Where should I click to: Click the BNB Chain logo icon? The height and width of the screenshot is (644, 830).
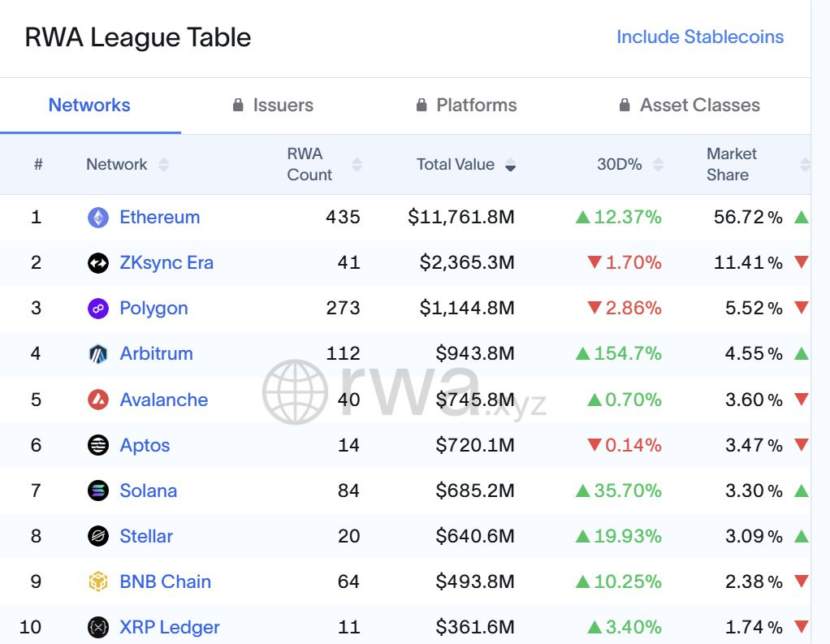click(x=97, y=581)
